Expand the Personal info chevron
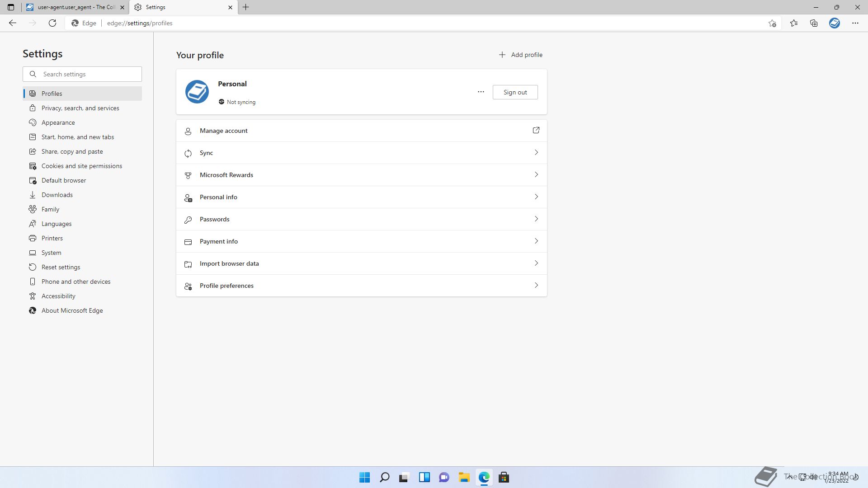Viewport: 868px width, 488px height. pos(536,197)
